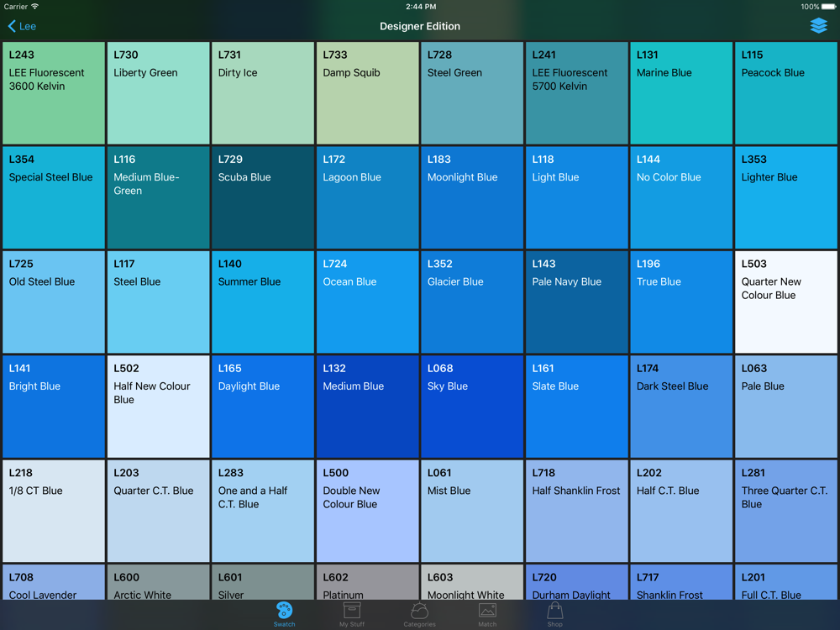Select the L352 Glacier Blue swatch
Image resolution: width=840 pixels, height=630 pixels.
point(472,302)
